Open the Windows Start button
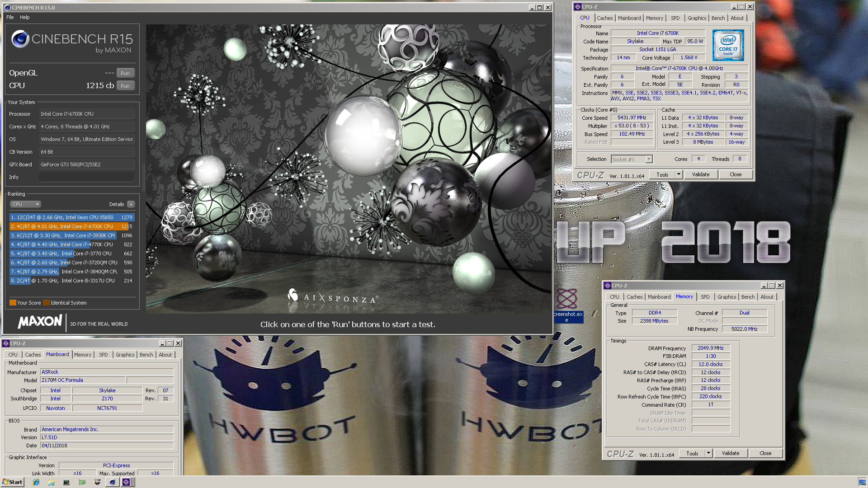 (x=12, y=482)
